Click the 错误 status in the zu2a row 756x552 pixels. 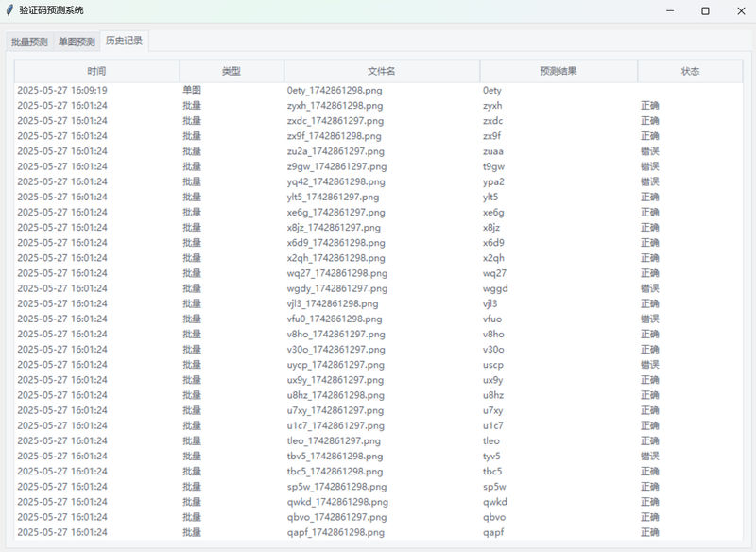click(650, 151)
